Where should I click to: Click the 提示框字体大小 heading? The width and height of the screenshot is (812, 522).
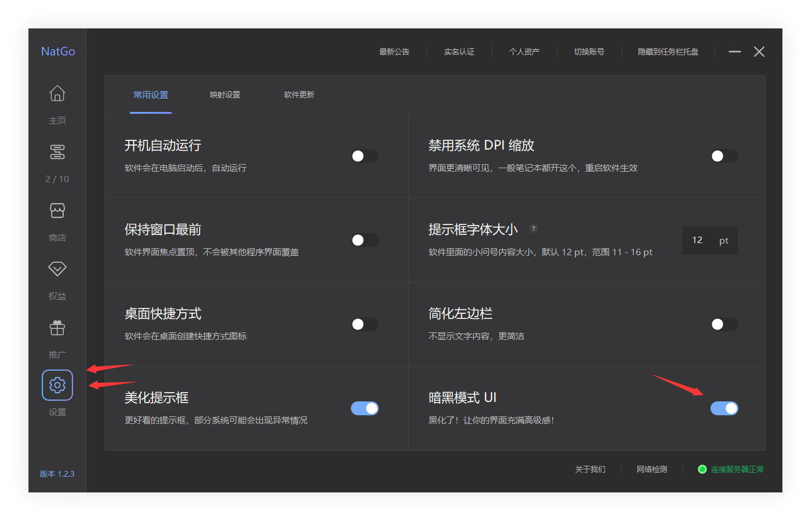pyautogui.click(x=473, y=230)
